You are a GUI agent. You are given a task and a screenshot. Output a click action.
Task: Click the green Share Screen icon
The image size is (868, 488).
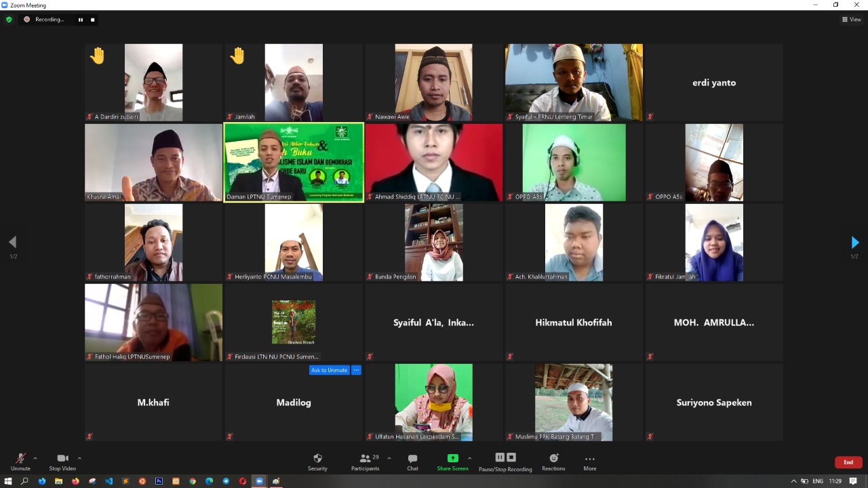pos(452,458)
